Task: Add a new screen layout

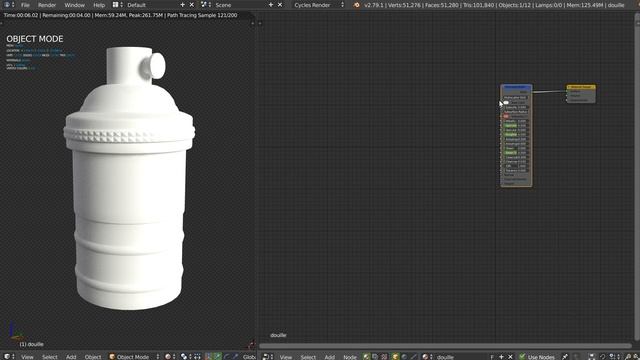Action: (x=182, y=5)
